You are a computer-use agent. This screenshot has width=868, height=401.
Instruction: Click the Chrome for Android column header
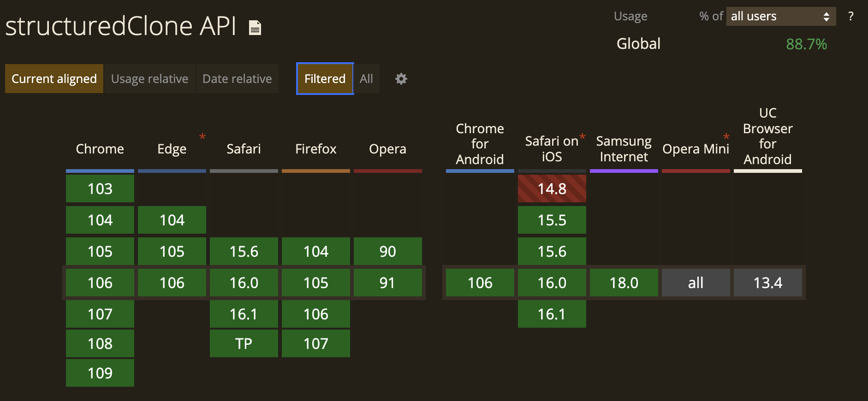coord(480,144)
